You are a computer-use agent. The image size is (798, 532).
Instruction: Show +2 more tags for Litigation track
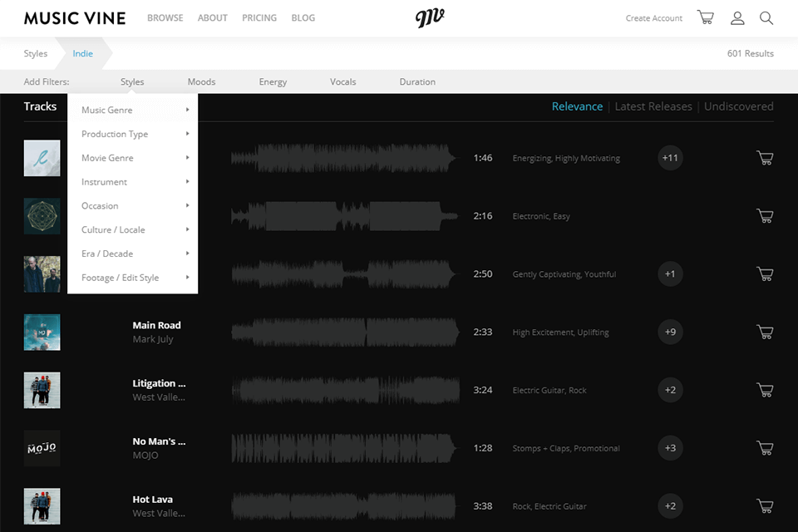point(670,390)
